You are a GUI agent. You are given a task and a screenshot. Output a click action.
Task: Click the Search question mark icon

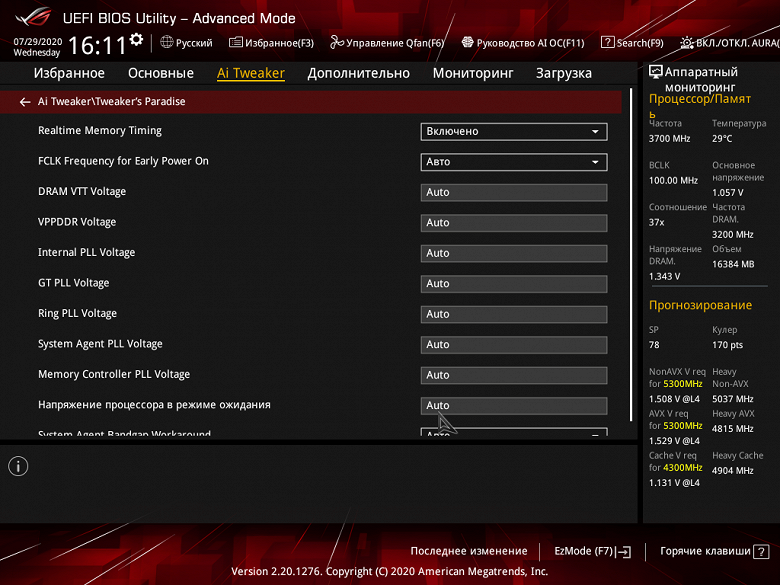607,42
